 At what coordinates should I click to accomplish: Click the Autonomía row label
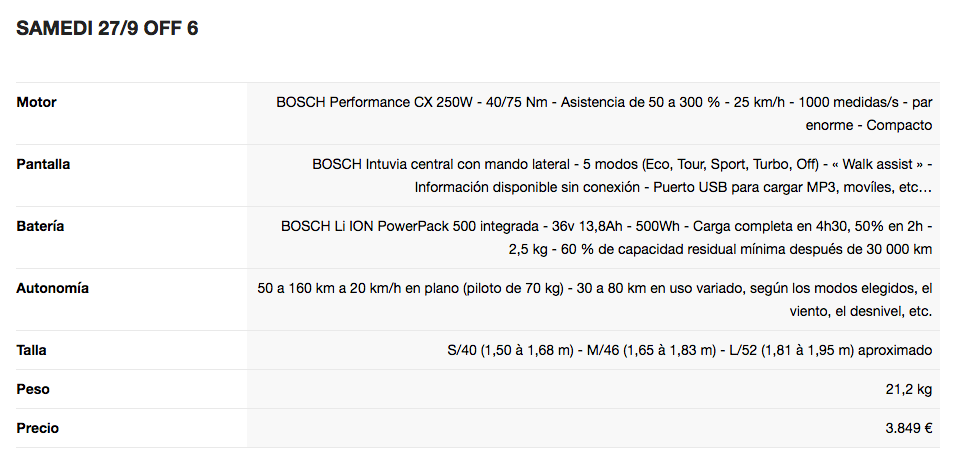[52, 288]
